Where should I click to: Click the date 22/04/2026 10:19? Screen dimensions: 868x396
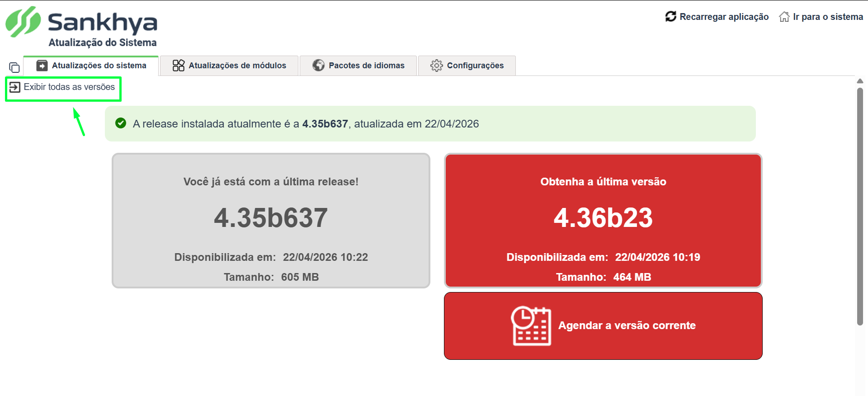pos(657,257)
